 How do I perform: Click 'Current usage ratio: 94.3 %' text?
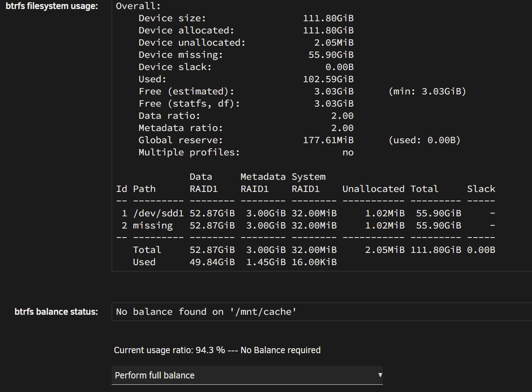point(169,350)
